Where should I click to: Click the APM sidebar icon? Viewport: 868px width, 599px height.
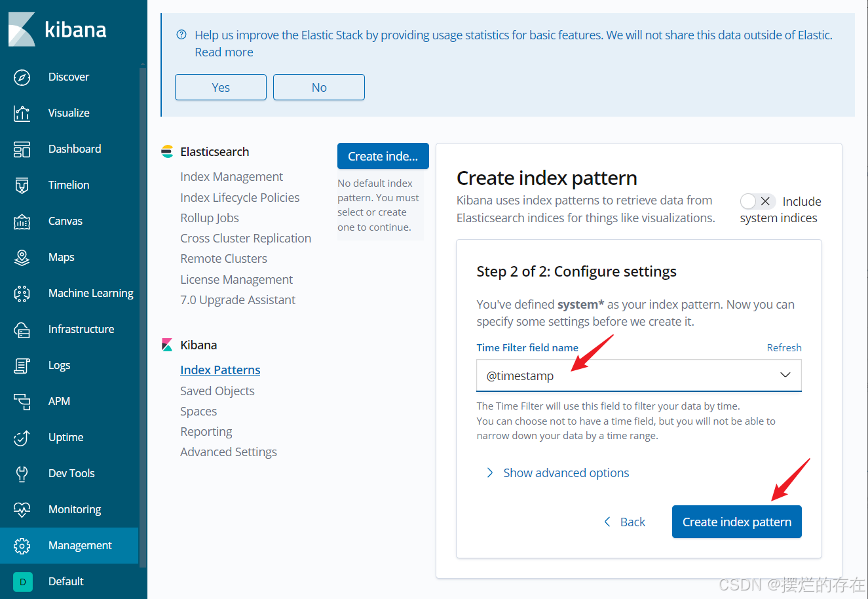pyautogui.click(x=22, y=402)
